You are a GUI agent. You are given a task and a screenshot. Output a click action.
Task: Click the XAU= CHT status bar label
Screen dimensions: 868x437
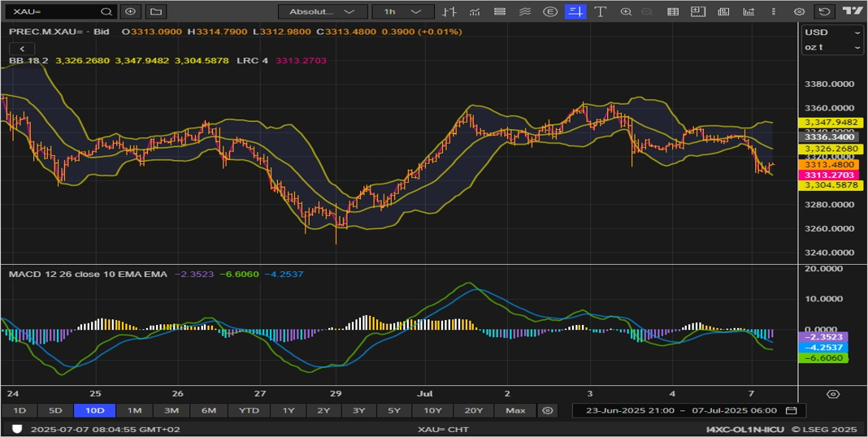coord(442,429)
